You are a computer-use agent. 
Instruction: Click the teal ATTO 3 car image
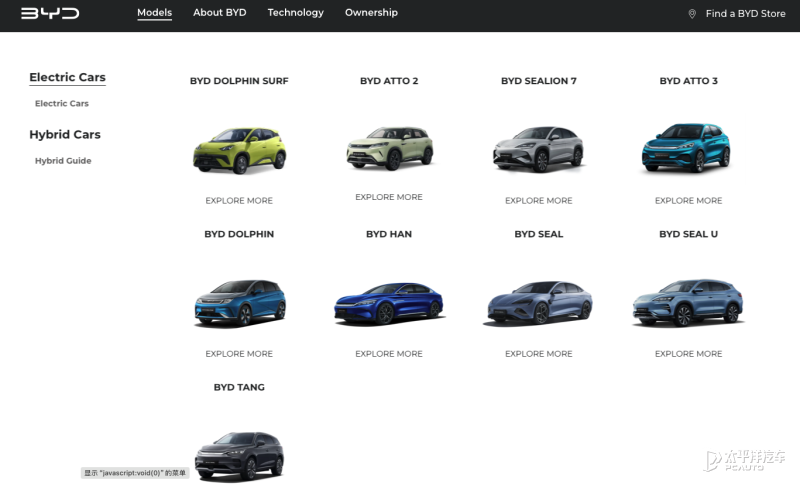click(x=686, y=147)
